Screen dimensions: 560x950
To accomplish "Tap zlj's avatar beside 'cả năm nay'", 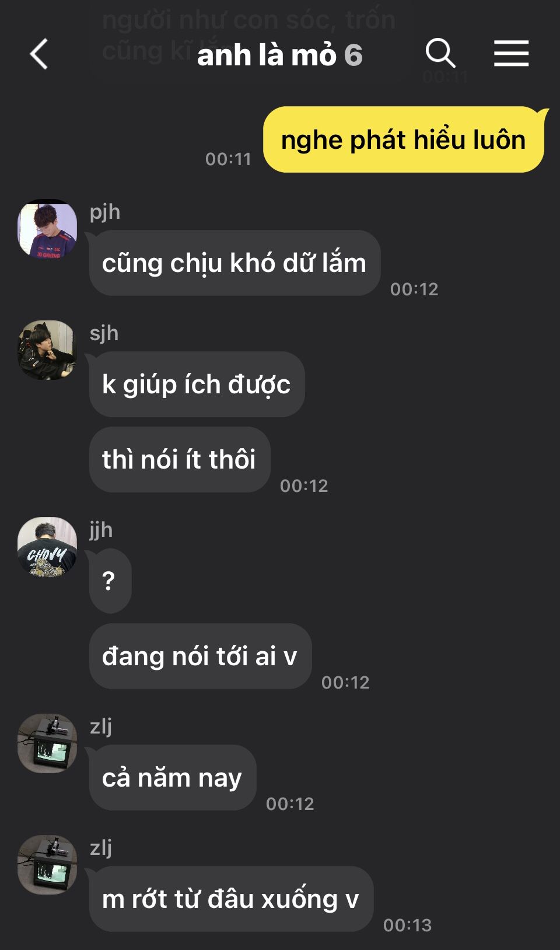I will (x=47, y=743).
